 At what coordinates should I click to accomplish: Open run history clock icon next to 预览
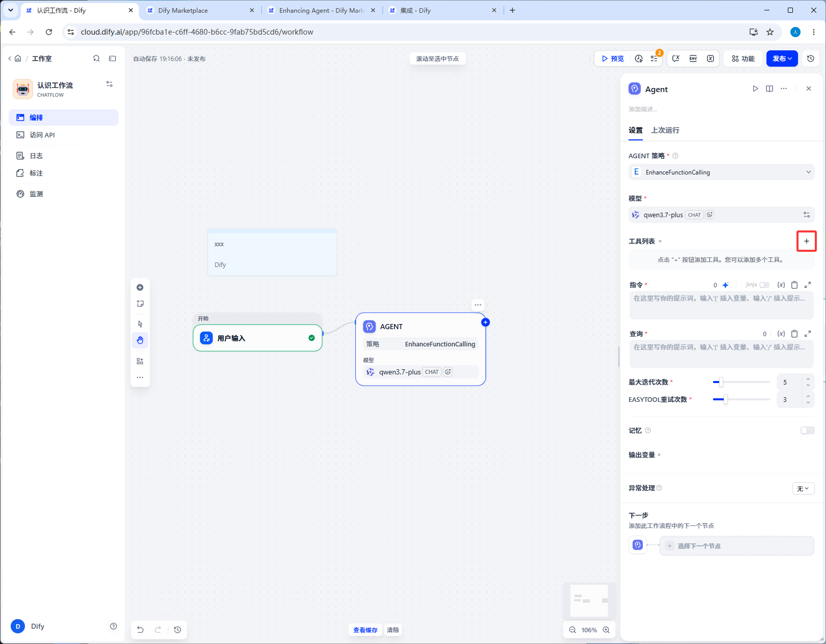pos(639,58)
